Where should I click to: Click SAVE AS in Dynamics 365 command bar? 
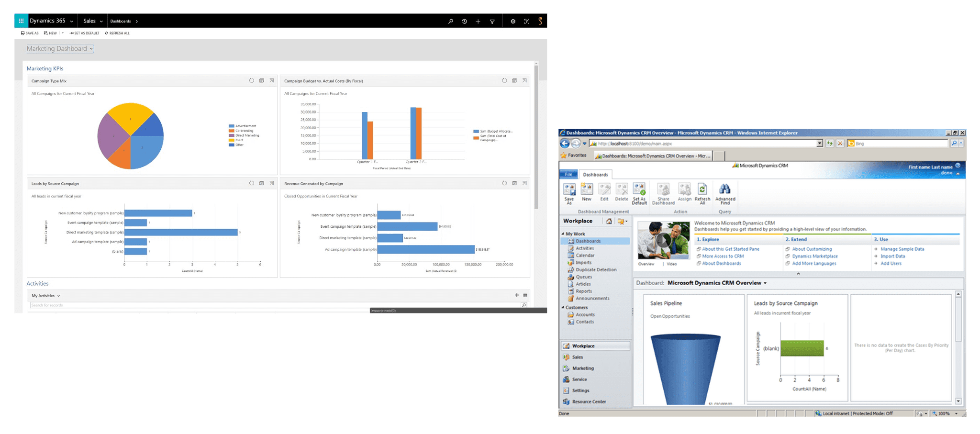[30, 33]
